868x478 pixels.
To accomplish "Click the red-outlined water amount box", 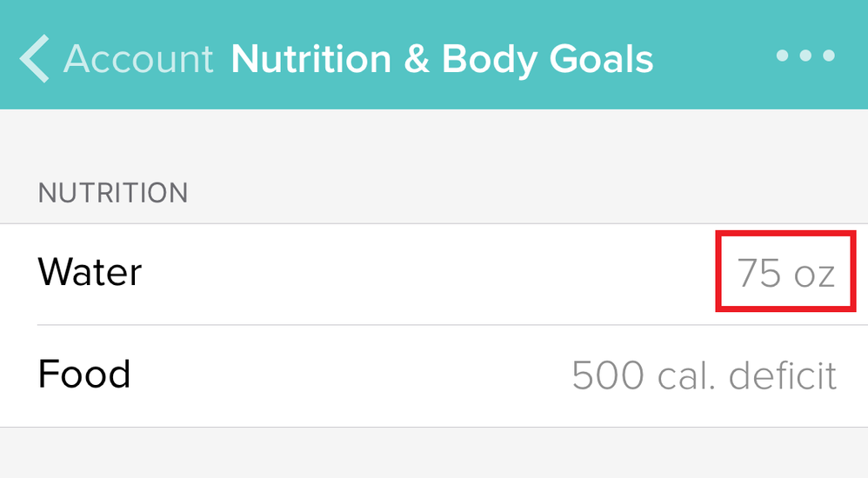I will coord(785,271).
